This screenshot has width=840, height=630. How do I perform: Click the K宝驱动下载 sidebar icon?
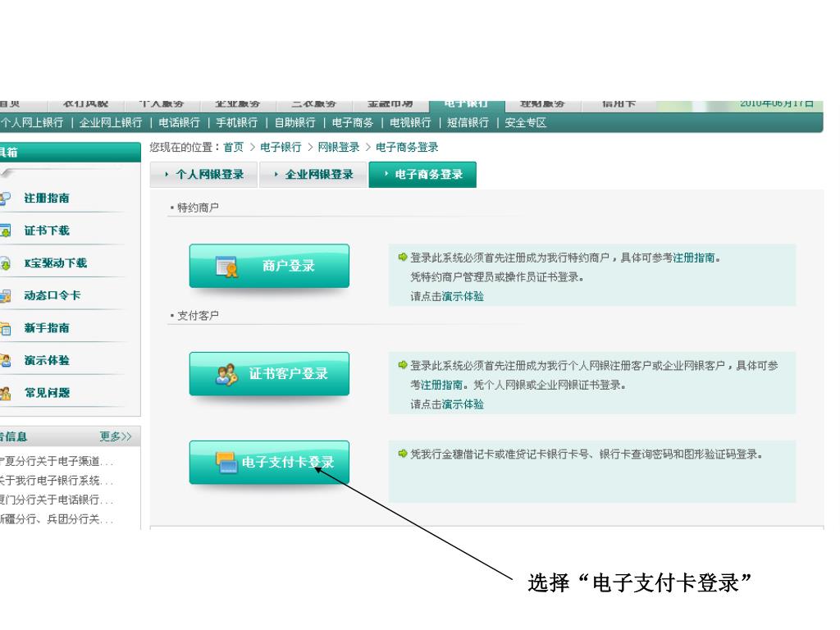tap(6, 263)
